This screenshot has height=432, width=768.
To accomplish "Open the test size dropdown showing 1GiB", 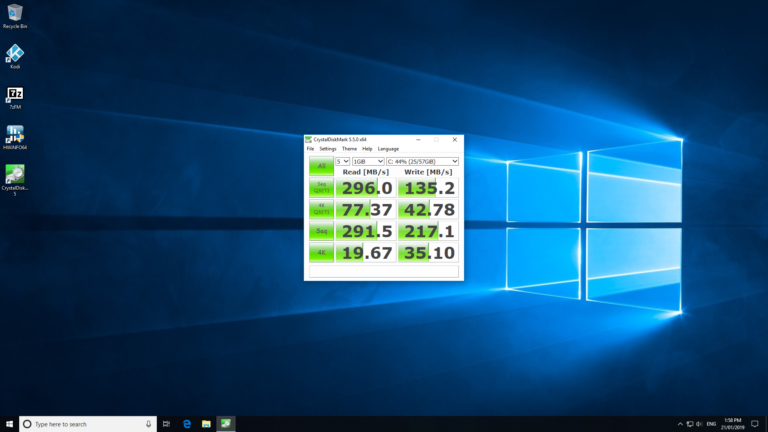I will coord(368,161).
